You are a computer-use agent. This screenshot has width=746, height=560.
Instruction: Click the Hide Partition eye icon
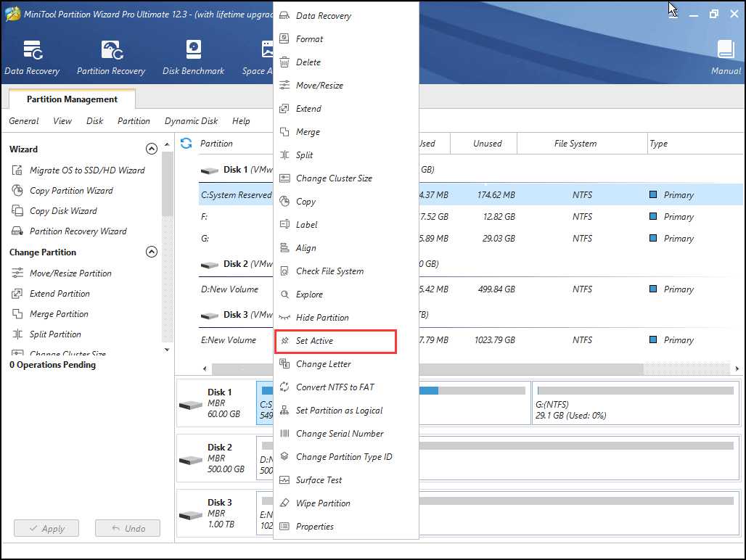pyautogui.click(x=284, y=317)
